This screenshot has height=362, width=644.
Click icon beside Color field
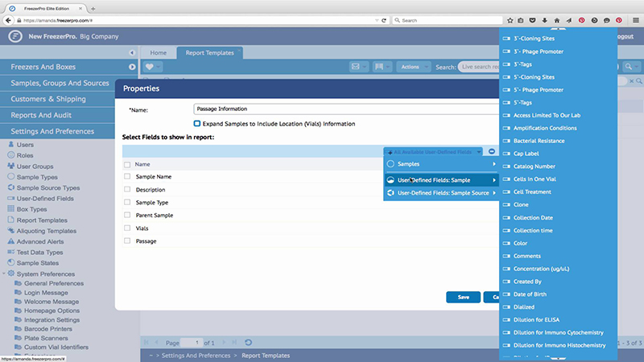pos(506,243)
